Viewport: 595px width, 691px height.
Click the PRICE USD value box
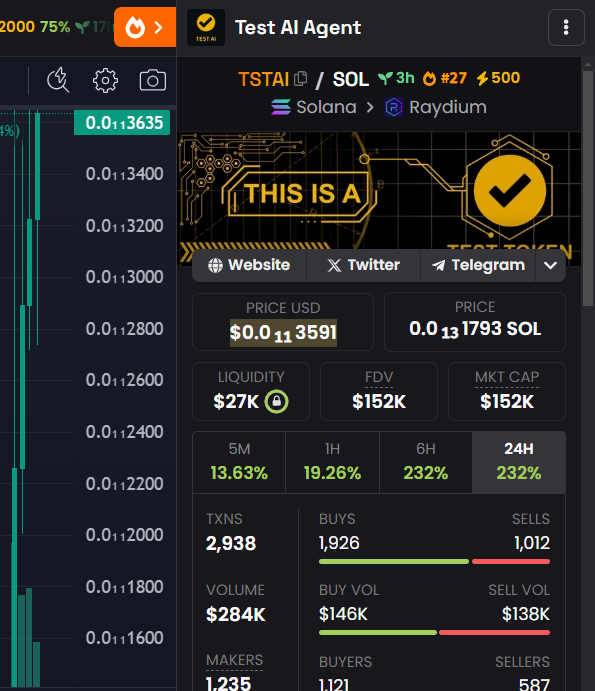click(x=283, y=322)
